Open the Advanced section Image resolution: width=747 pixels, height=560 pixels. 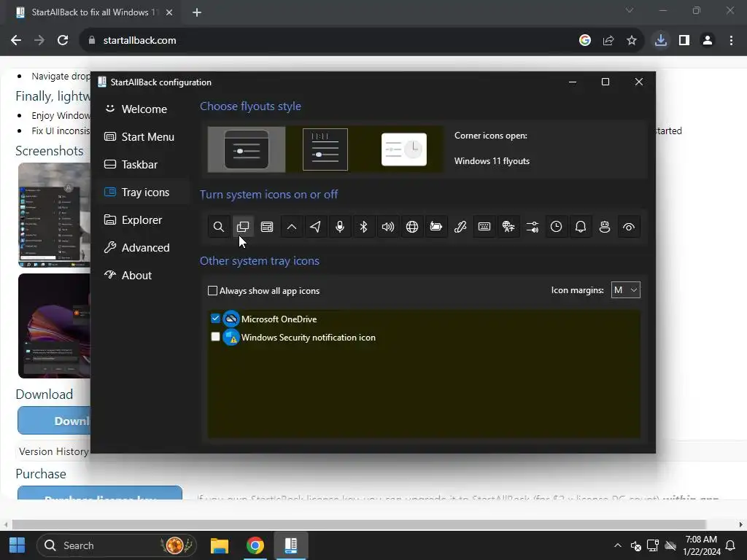pyautogui.click(x=144, y=248)
